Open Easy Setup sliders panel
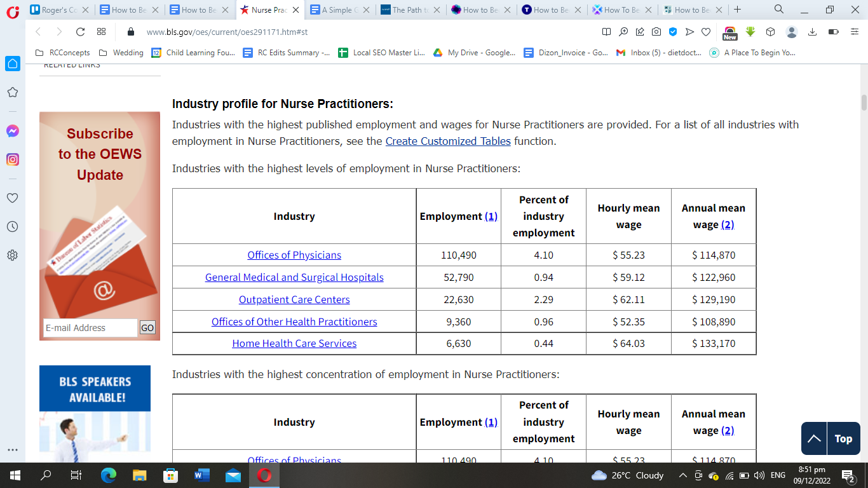Screen dimensions: 868x488 pos(854,32)
